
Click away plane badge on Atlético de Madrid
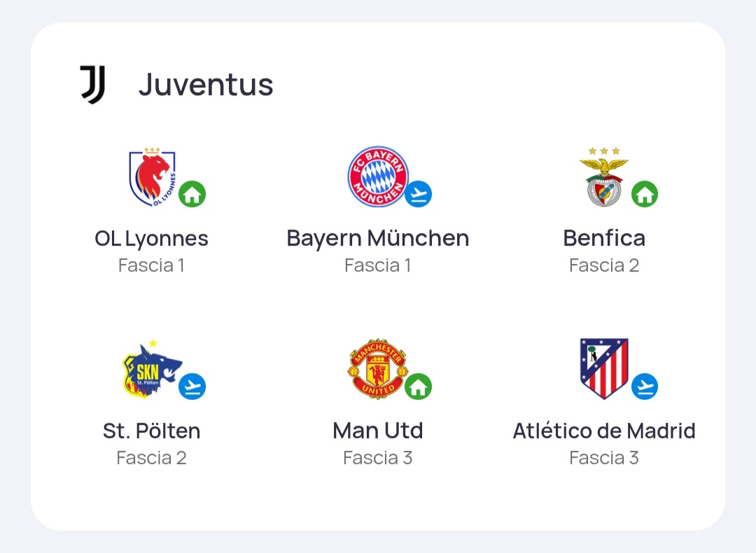point(645,386)
